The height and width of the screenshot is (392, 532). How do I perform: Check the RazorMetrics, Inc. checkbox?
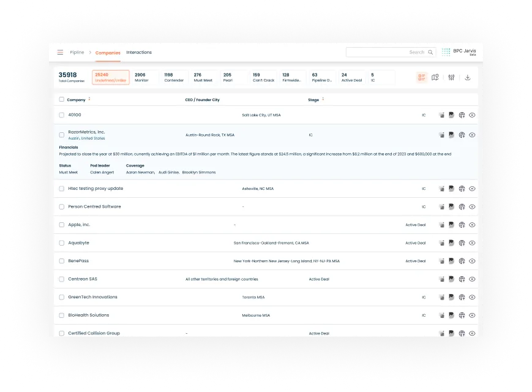tap(61, 135)
